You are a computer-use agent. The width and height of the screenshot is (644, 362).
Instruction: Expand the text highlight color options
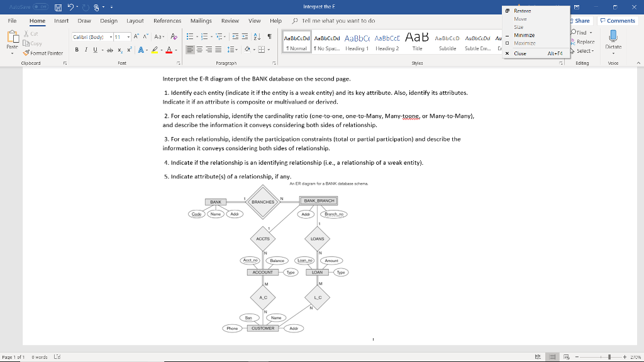coord(161,49)
